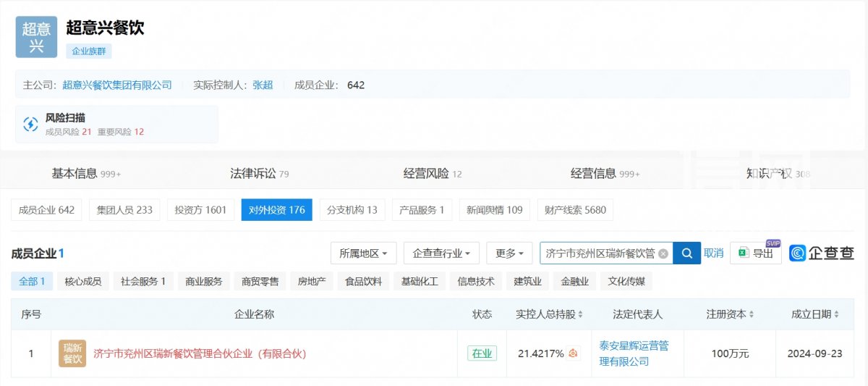Switch to the 法律诉讼 tab
Viewport: 868px width, 386px height.
[259, 174]
